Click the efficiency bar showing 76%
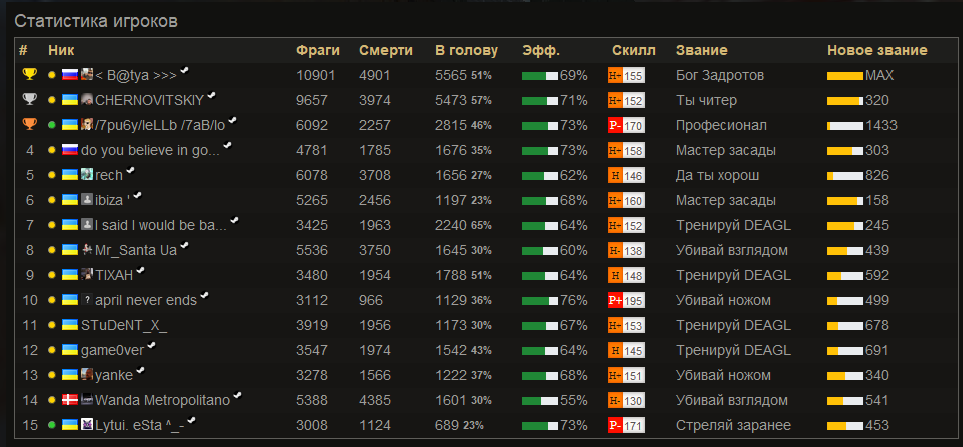963x447 pixels. coord(540,301)
